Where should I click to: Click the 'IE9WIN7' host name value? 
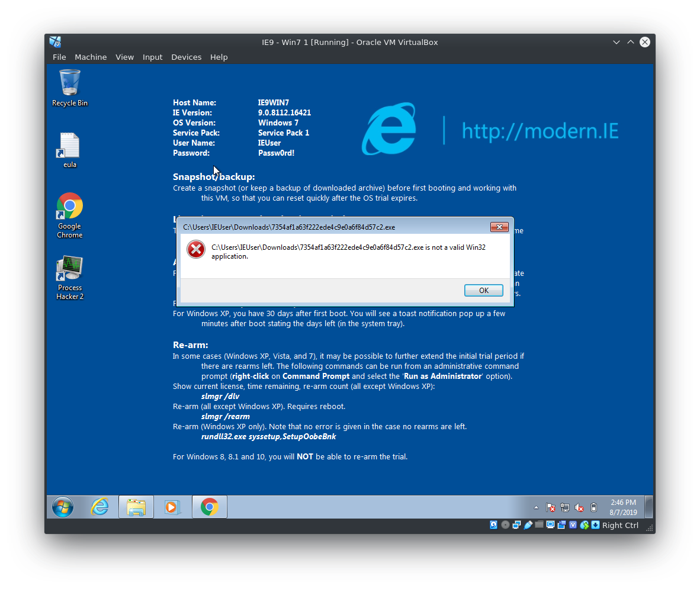tap(273, 102)
